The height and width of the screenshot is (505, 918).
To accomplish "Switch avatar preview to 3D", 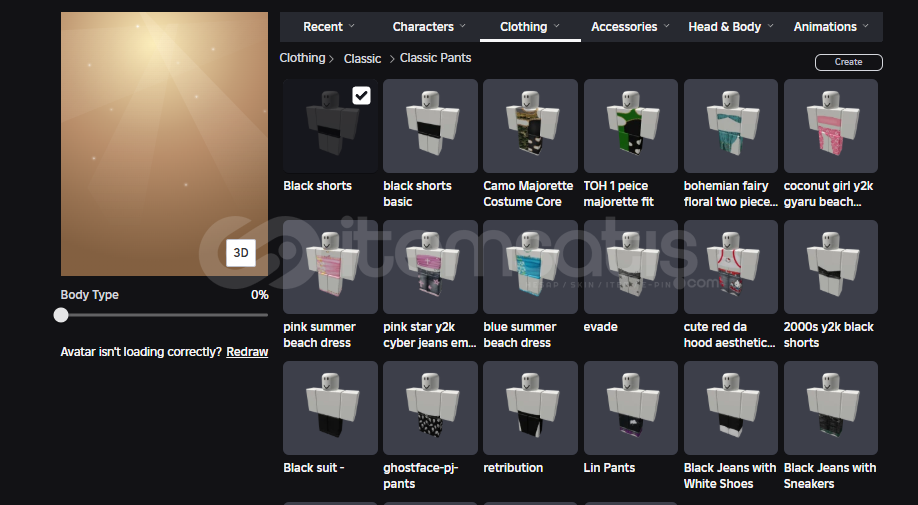I will [x=241, y=253].
